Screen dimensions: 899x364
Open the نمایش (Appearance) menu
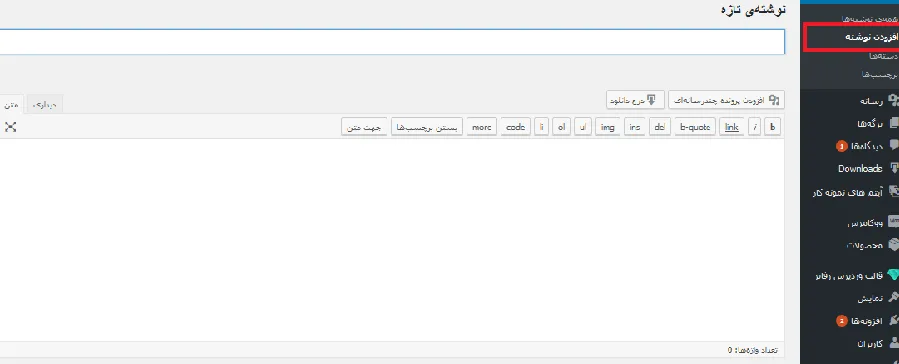pos(870,298)
